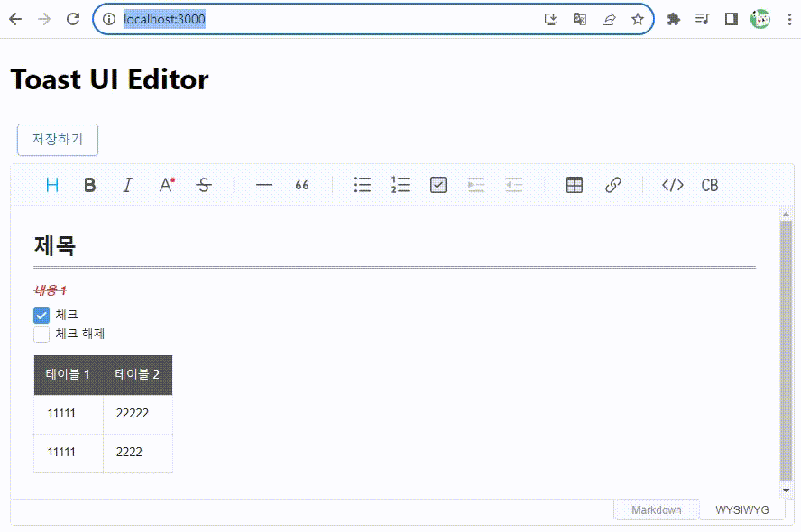Screen dimensions: 801x532
Task: Bookmark this page with star
Action: [638, 20]
